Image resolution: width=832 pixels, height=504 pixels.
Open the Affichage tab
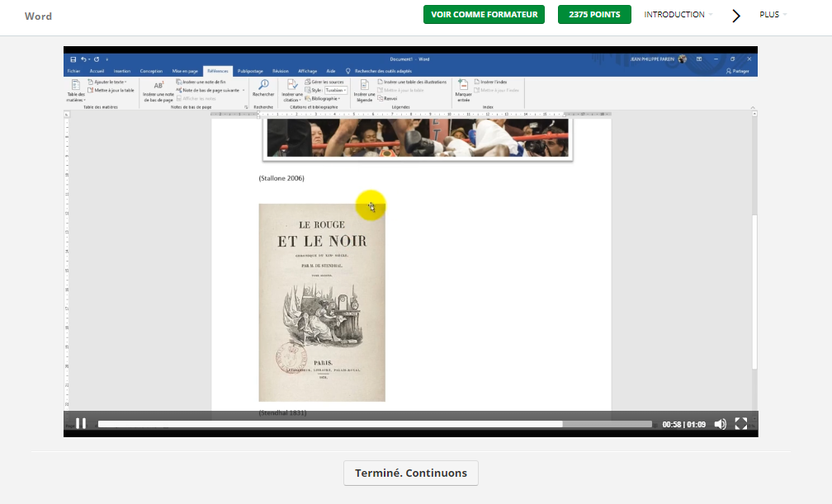pyautogui.click(x=307, y=71)
